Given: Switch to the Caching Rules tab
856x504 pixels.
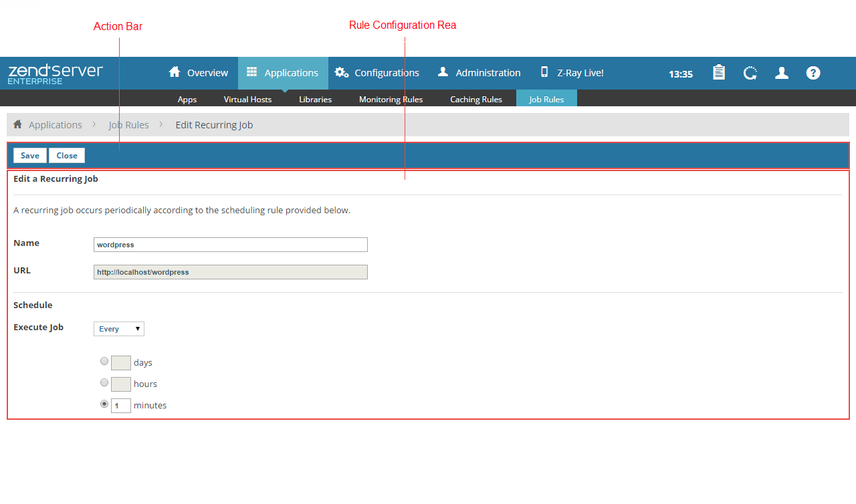Looking at the screenshot, I should 475,99.
